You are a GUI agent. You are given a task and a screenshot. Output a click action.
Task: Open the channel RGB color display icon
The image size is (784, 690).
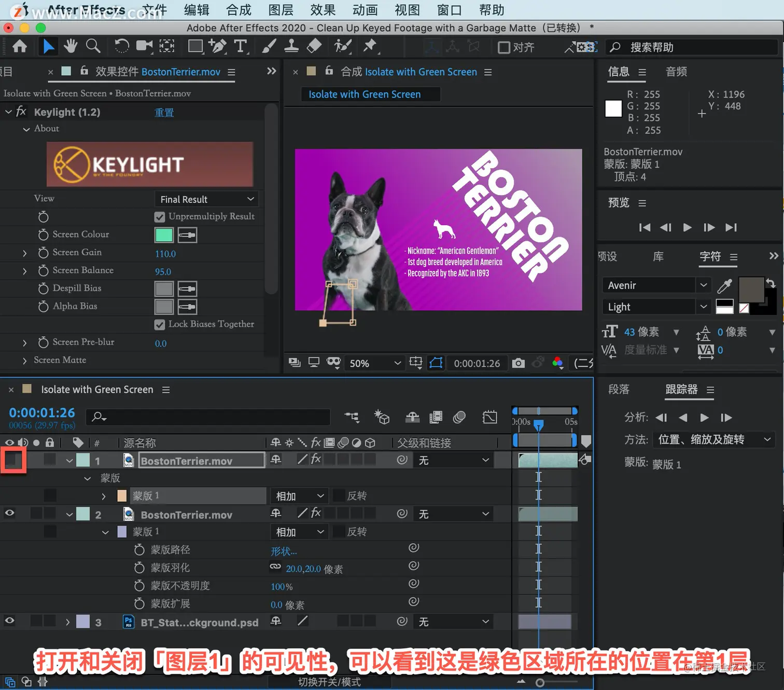coord(558,363)
